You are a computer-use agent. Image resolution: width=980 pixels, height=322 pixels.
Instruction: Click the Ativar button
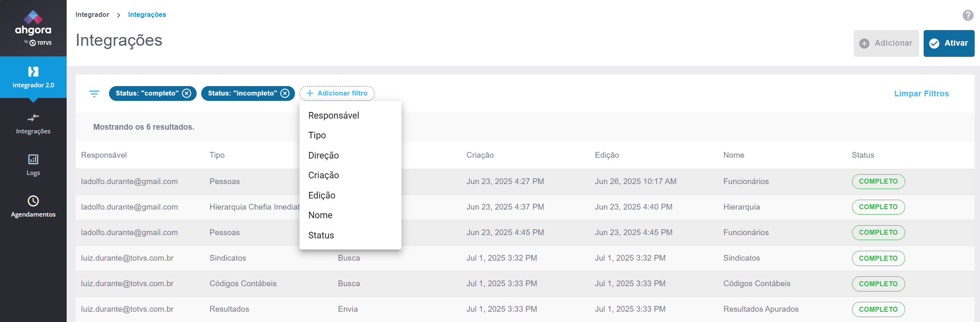949,43
